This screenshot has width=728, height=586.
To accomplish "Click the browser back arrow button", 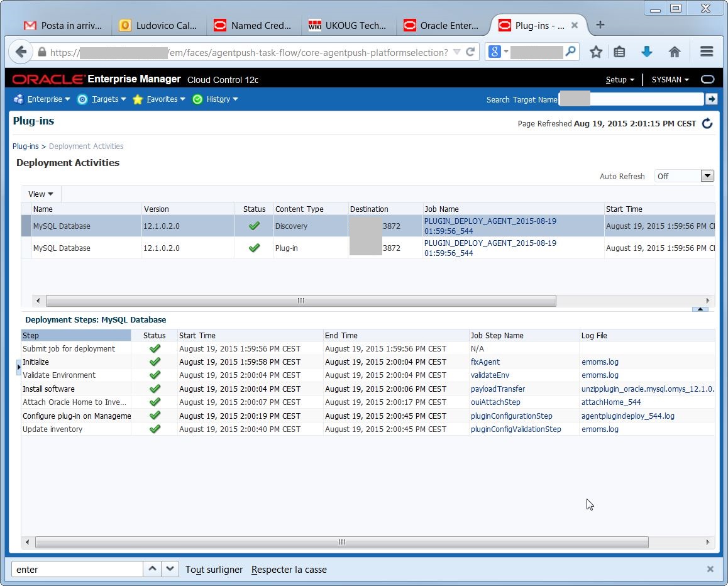I will (21, 52).
